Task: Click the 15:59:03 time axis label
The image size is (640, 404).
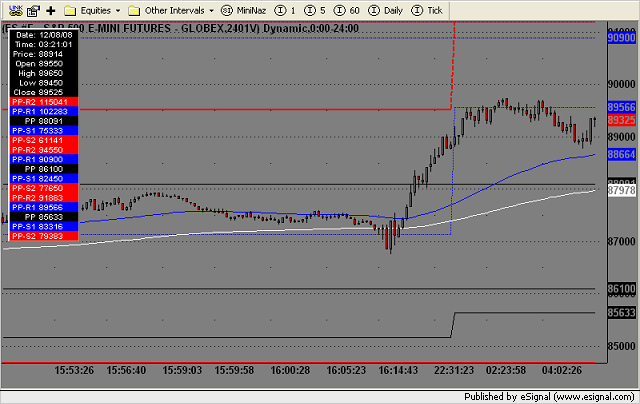Action: click(x=182, y=371)
